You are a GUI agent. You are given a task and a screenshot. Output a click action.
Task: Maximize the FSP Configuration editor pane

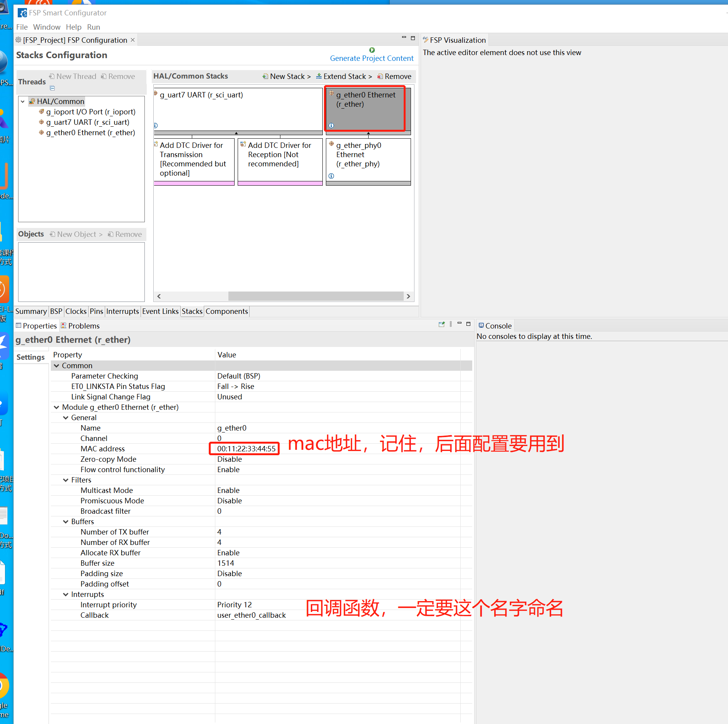pyautogui.click(x=413, y=38)
